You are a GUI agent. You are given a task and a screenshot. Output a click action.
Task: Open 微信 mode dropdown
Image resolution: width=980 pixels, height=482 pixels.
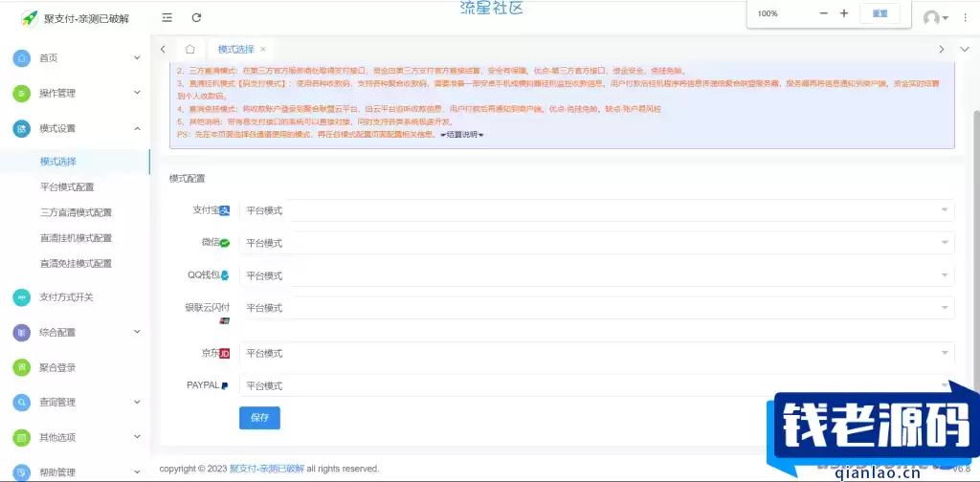(x=597, y=243)
